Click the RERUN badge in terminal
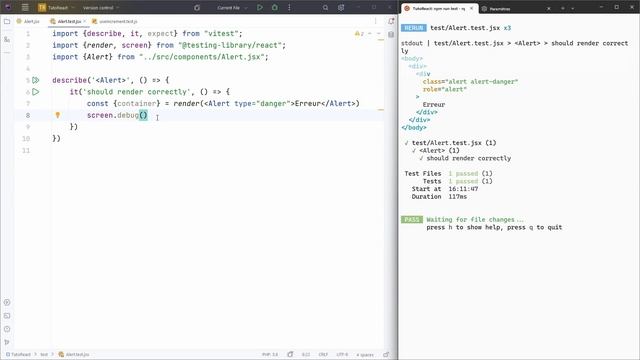Image resolution: width=640 pixels, height=360 pixels. coord(413,28)
